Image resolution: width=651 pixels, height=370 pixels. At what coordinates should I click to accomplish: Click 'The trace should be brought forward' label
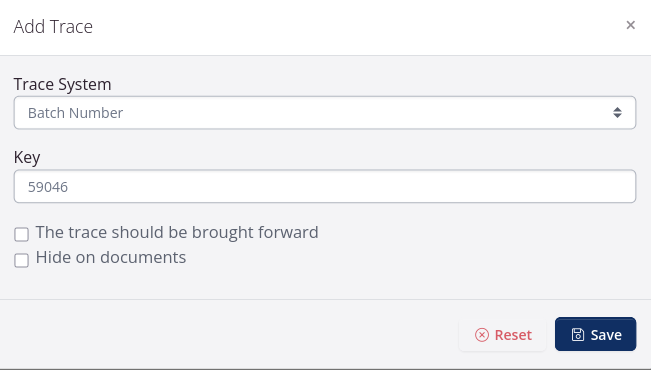pos(177,232)
